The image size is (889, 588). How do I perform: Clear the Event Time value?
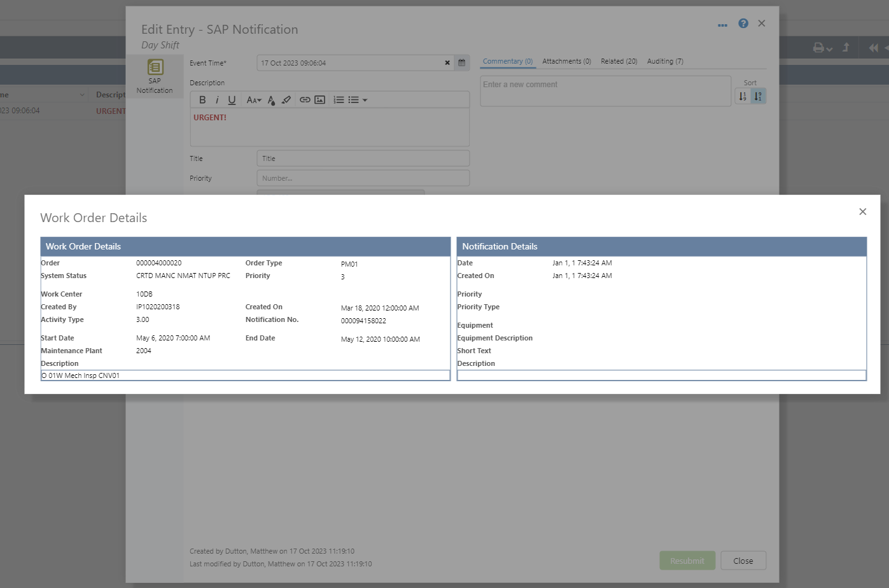click(x=447, y=63)
